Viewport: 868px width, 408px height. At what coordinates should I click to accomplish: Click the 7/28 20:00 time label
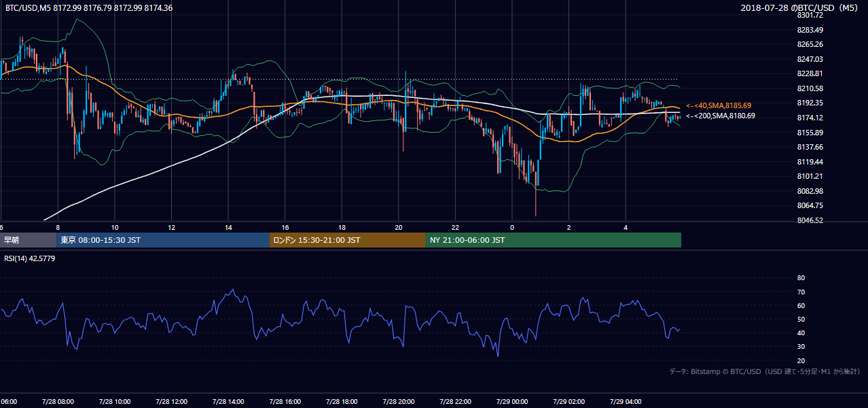click(398, 402)
